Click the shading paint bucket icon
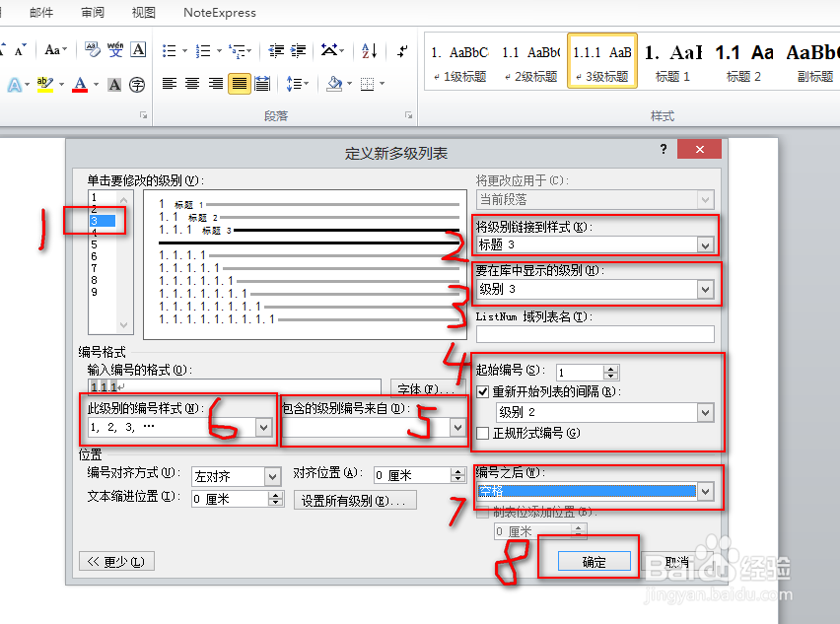 tap(333, 84)
